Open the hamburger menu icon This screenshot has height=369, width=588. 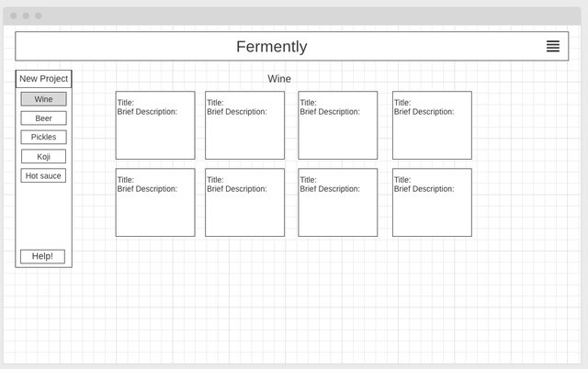click(x=552, y=46)
